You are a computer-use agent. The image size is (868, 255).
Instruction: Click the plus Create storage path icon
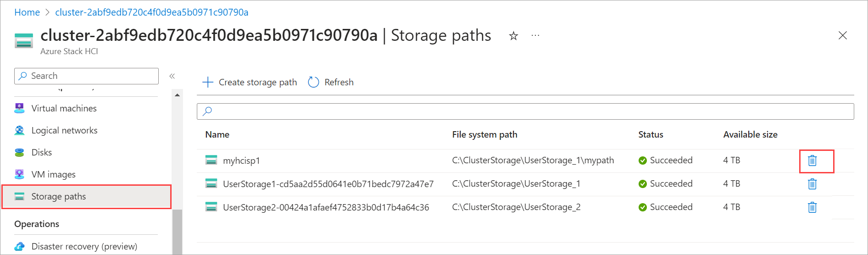pyautogui.click(x=208, y=82)
